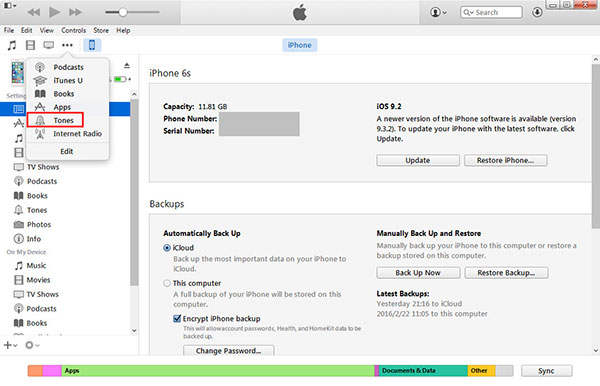Viewport: 600px width, 386px height.
Task: Click the Restore iPhone button
Action: [505, 160]
